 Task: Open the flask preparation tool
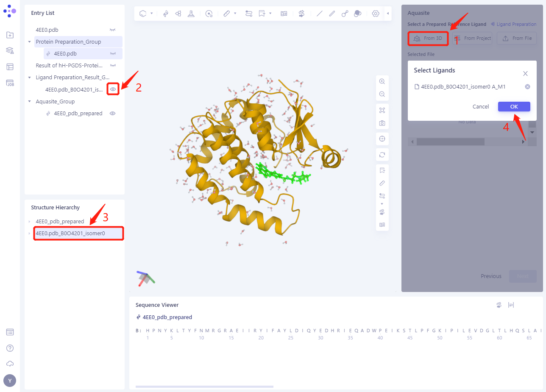click(191, 13)
